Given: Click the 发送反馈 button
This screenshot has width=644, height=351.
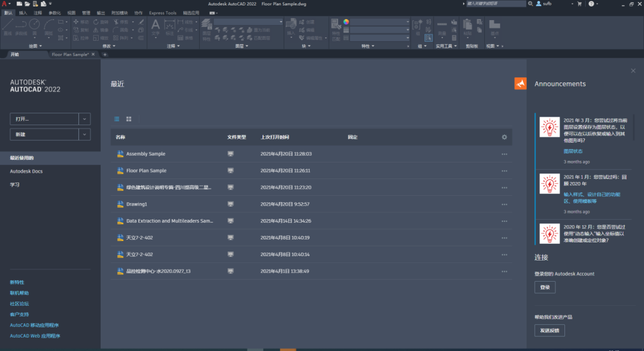Looking at the screenshot, I should [x=549, y=330].
